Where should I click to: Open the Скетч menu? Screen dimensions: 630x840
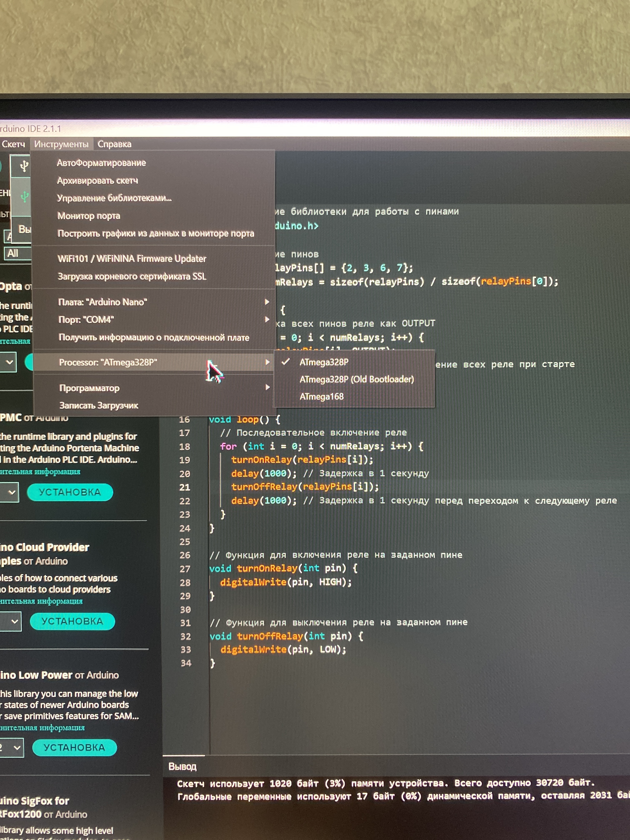[13, 144]
